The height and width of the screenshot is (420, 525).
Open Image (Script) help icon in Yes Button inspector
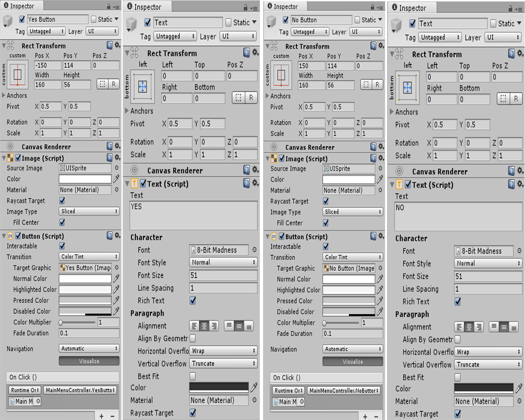pyautogui.click(x=110, y=158)
